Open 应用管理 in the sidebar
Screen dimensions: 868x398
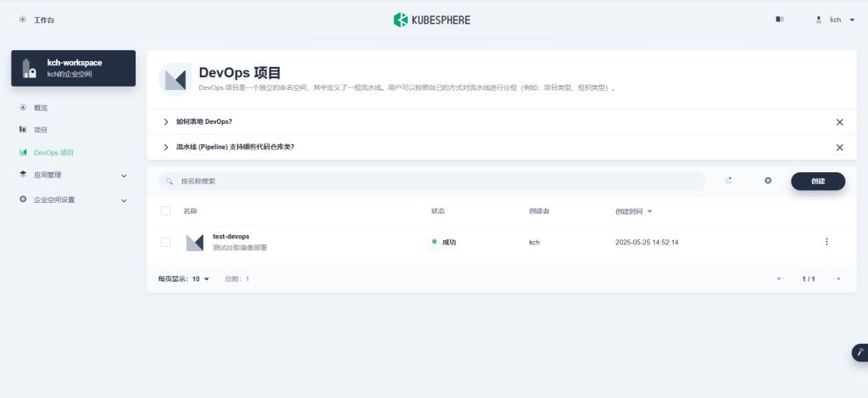47,175
